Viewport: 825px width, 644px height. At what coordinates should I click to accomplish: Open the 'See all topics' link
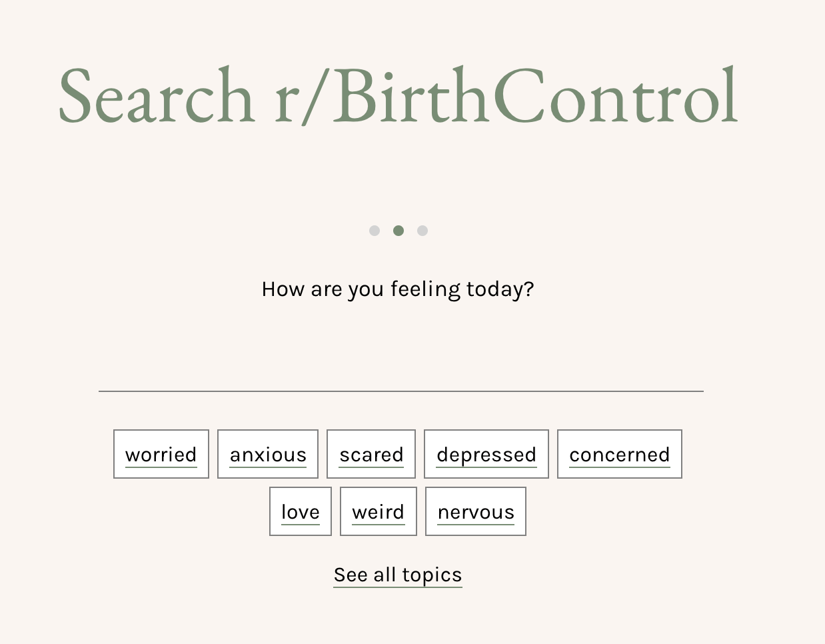[x=398, y=575]
